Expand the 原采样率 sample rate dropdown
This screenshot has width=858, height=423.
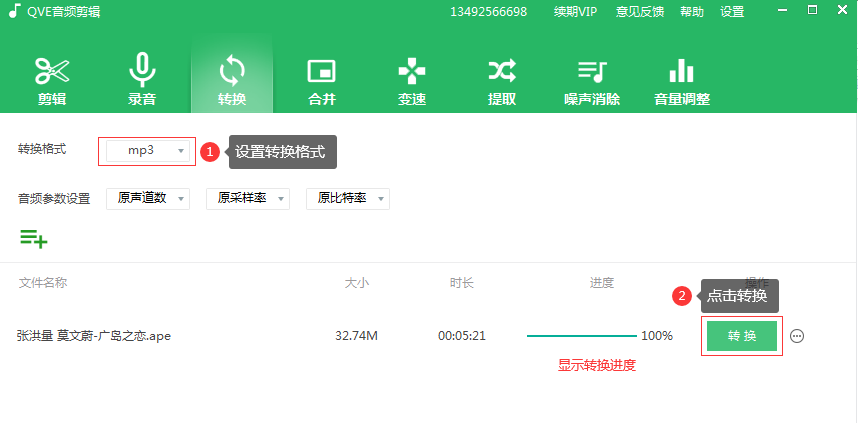click(x=248, y=199)
